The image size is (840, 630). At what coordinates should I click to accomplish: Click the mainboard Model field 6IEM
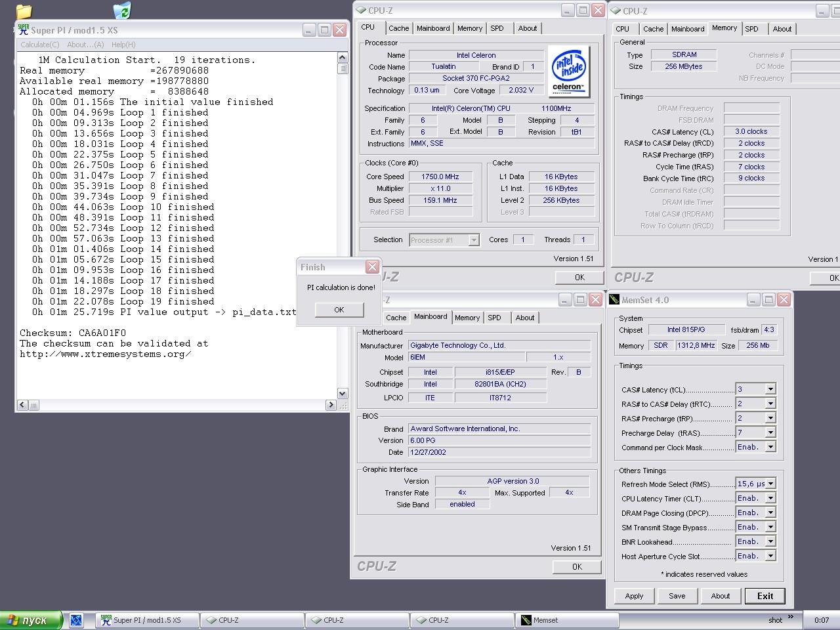467,357
